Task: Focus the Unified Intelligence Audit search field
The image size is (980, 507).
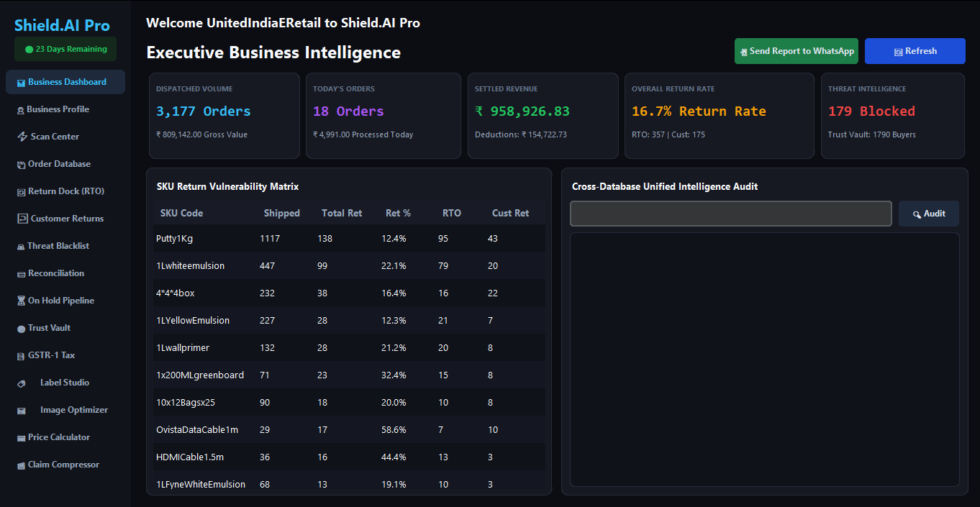Action: click(x=731, y=214)
